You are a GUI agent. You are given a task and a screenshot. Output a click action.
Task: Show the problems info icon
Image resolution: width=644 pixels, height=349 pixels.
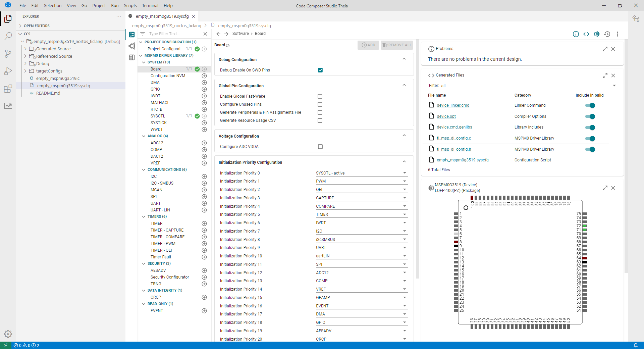pyautogui.click(x=576, y=34)
